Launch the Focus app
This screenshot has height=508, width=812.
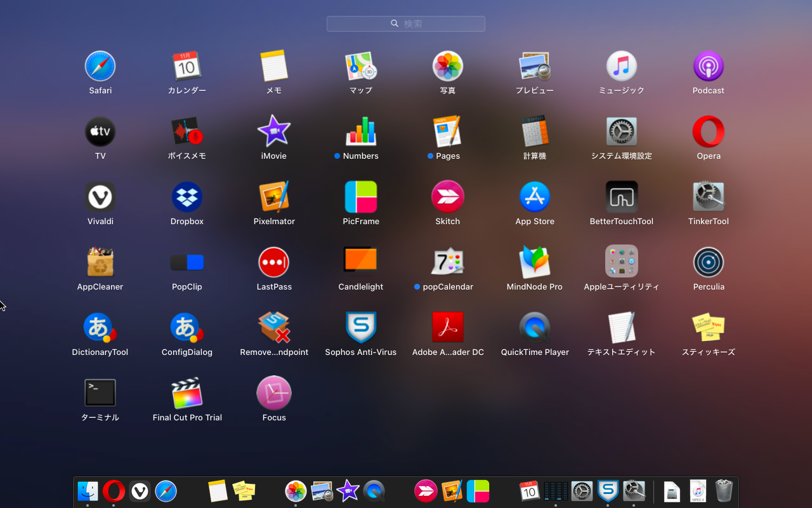(274, 393)
